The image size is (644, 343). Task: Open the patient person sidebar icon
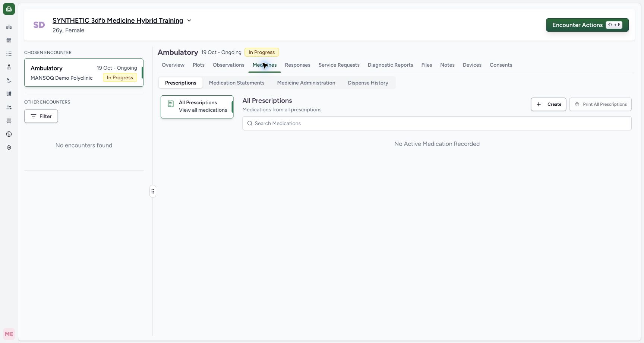(x=9, y=67)
